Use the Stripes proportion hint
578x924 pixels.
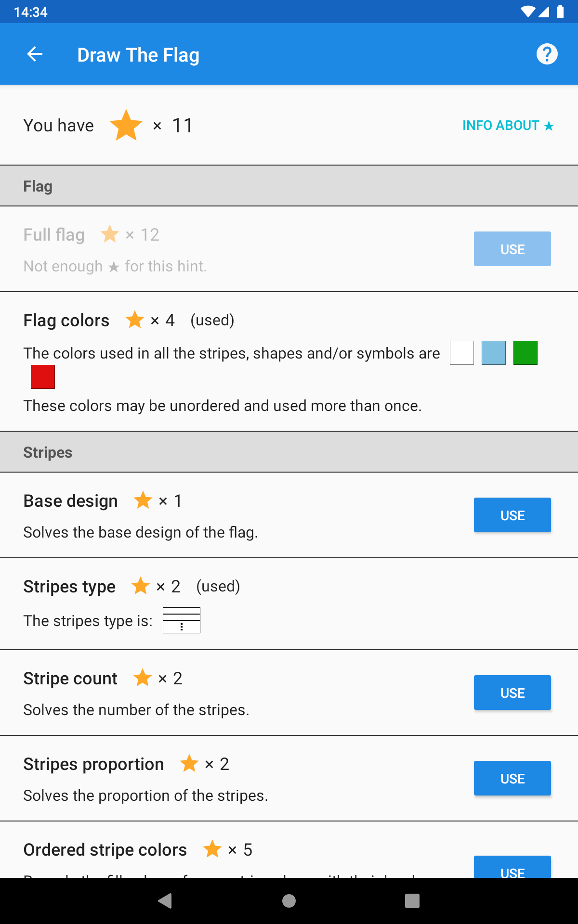click(x=512, y=778)
